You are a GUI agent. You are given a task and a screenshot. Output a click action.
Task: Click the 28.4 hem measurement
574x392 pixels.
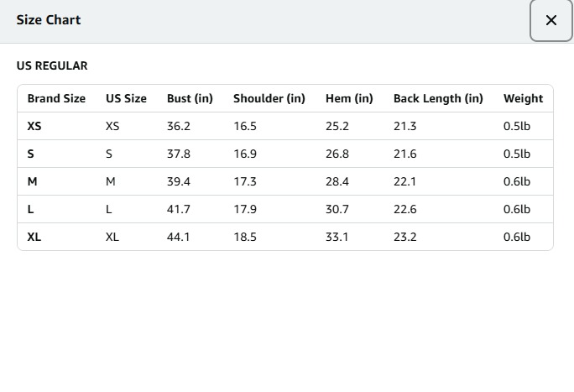[337, 181]
